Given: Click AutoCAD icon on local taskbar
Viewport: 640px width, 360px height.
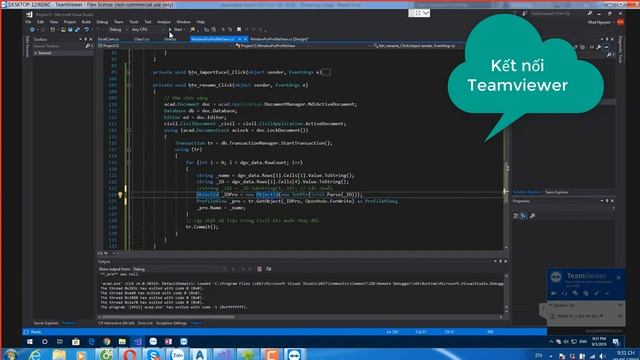Looking at the screenshot, I should pyautogui.click(x=200, y=355).
